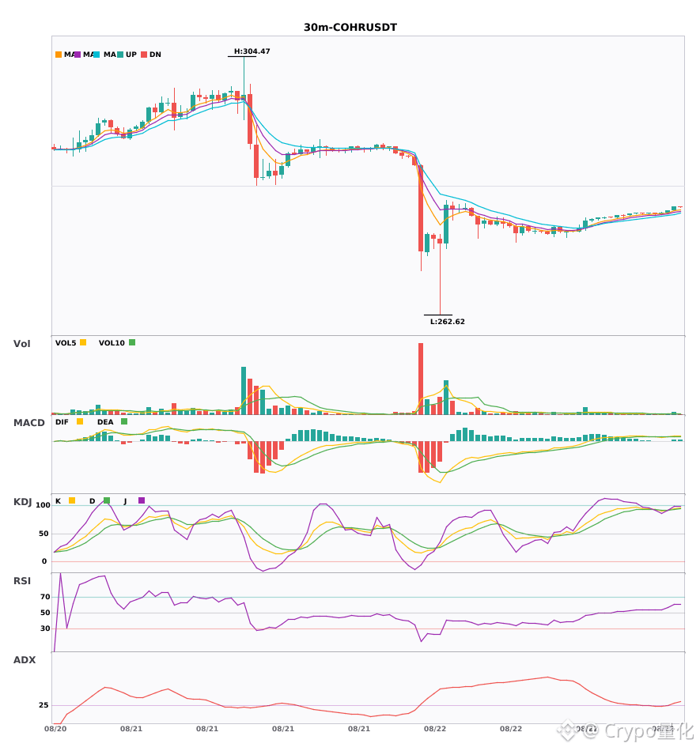This screenshot has height=751, width=700.
Task: Select the orange MA legend swatch
Action: [x=59, y=55]
